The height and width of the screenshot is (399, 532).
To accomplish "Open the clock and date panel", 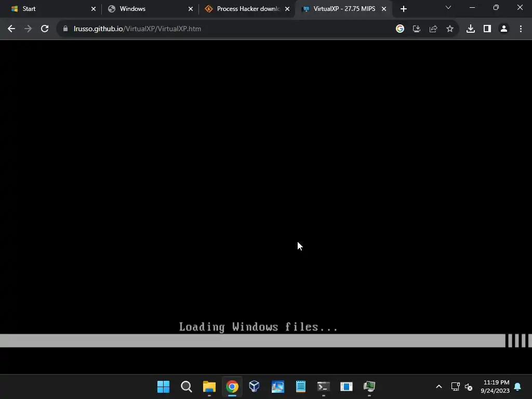I will click(x=495, y=387).
